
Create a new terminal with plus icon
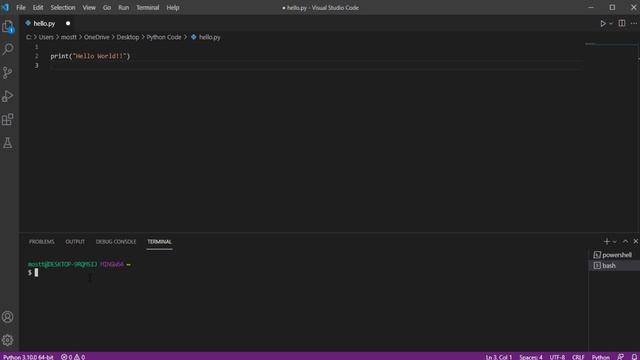click(607, 242)
